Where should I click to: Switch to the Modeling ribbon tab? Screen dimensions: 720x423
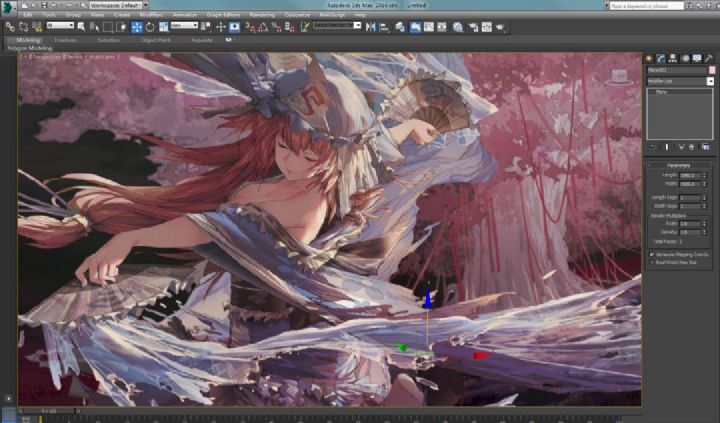(x=28, y=40)
